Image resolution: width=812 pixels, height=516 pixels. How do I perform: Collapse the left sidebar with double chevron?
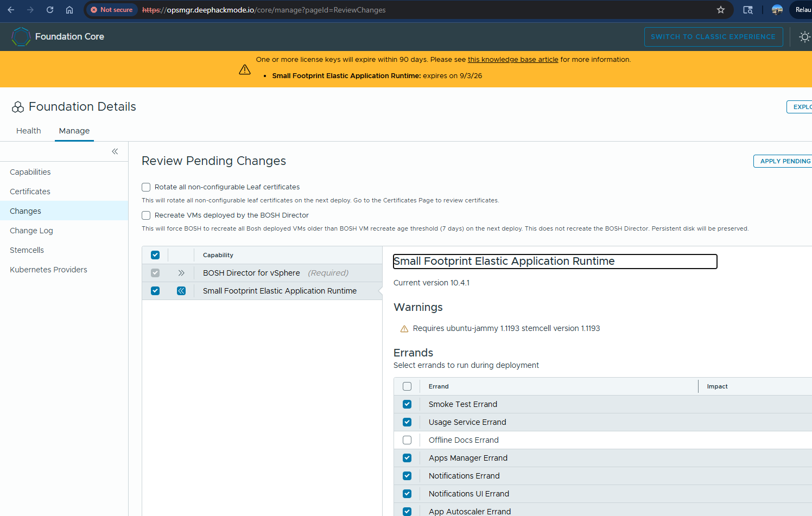(115, 151)
